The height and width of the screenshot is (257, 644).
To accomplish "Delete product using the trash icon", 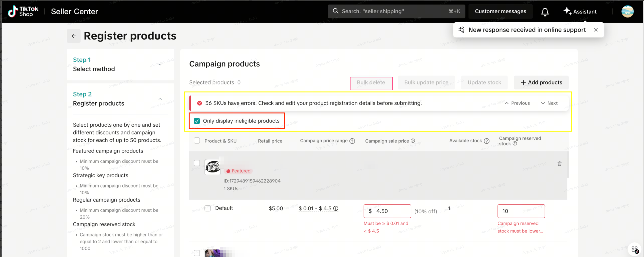I will (559, 164).
